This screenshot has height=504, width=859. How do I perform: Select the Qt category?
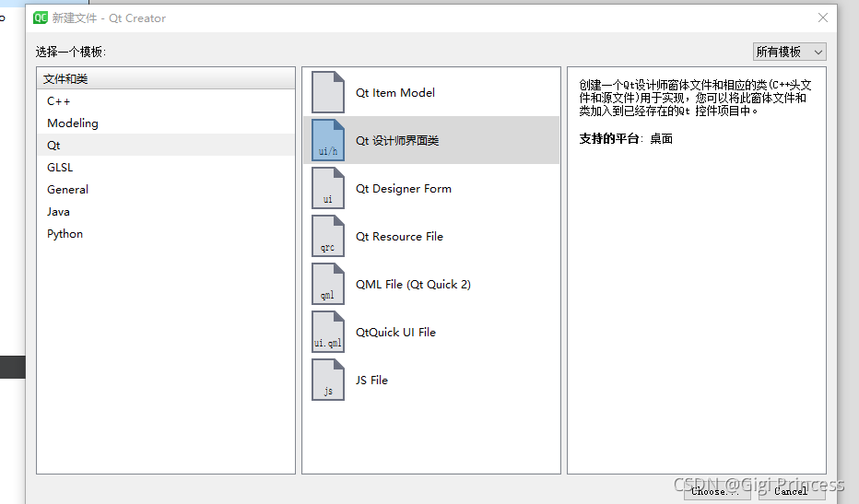coord(166,146)
